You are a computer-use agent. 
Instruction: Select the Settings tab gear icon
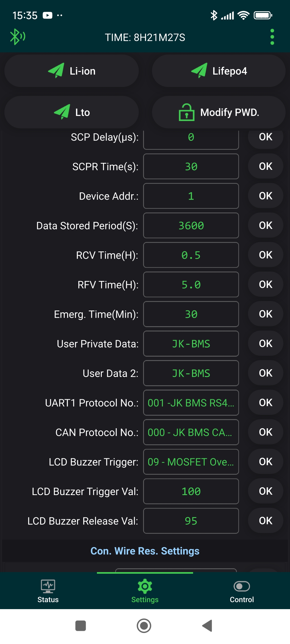(x=145, y=587)
